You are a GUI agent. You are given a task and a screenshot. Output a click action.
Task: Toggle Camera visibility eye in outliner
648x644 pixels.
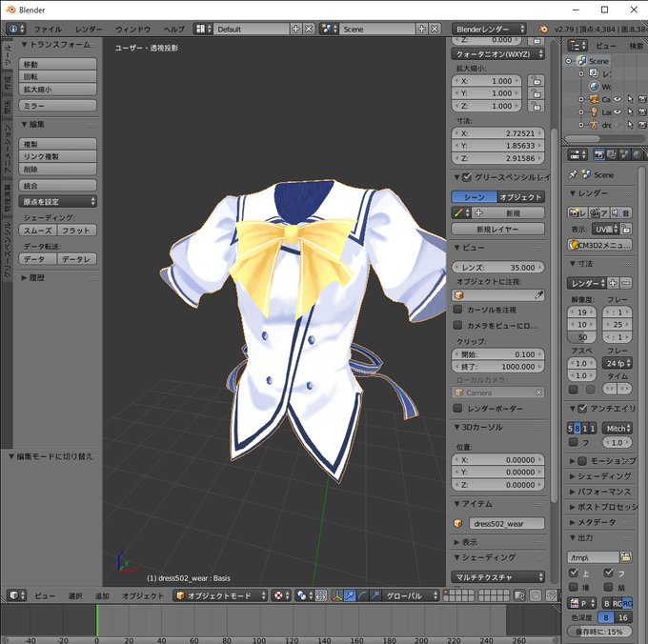(x=617, y=99)
